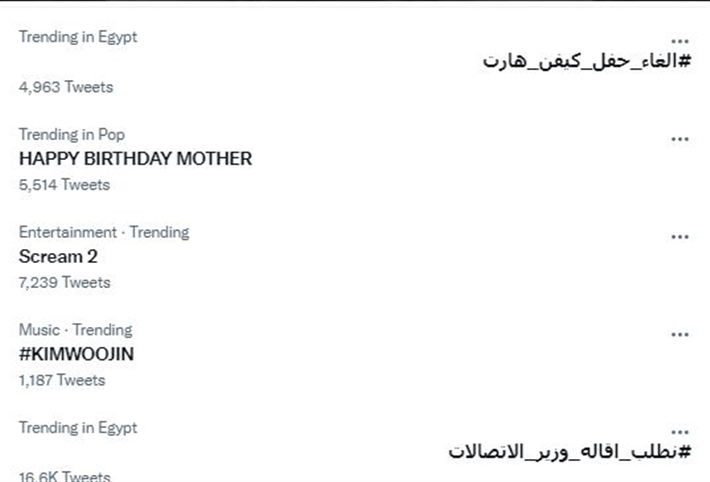The height and width of the screenshot is (482, 710).
Task: Click the 4,963 Tweets count
Action: pos(66,87)
